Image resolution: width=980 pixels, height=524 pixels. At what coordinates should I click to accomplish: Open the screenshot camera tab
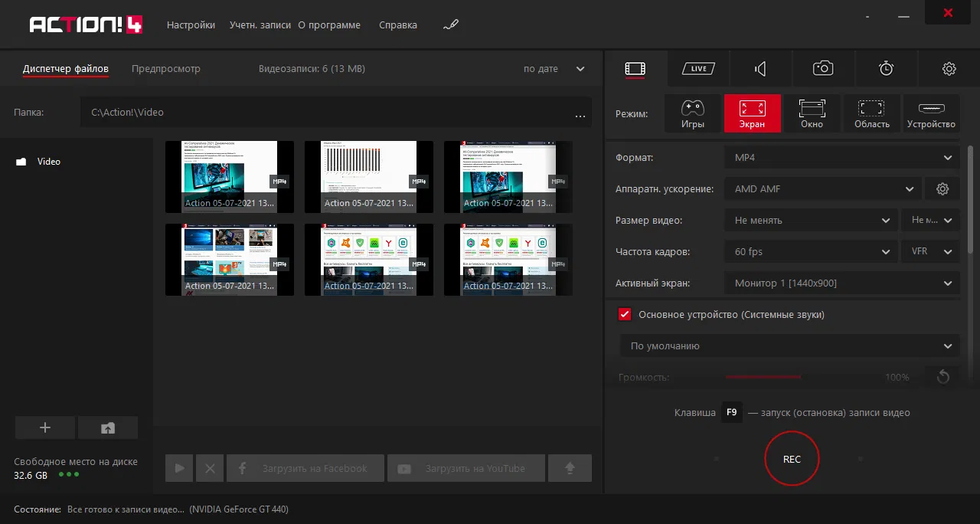[823, 69]
